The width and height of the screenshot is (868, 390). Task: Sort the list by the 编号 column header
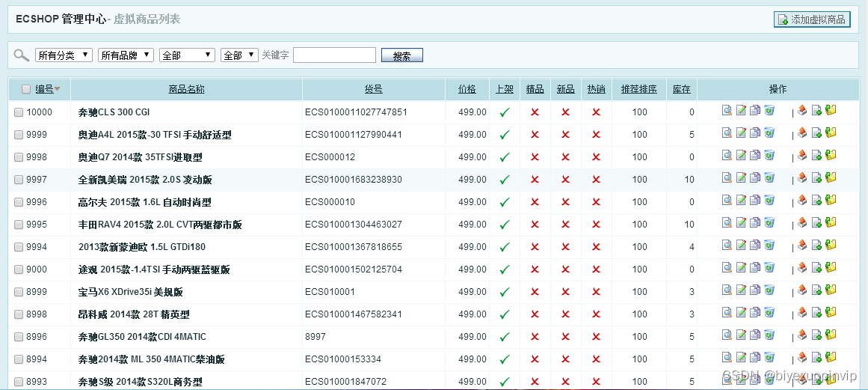click(x=44, y=89)
